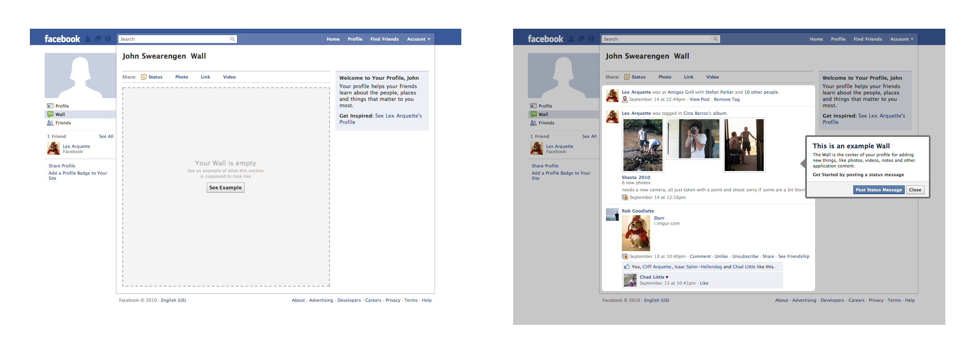Image resolution: width=980 pixels, height=352 pixels.
Task: Go to Home in left mockup navigation
Action: tap(333, 39)
